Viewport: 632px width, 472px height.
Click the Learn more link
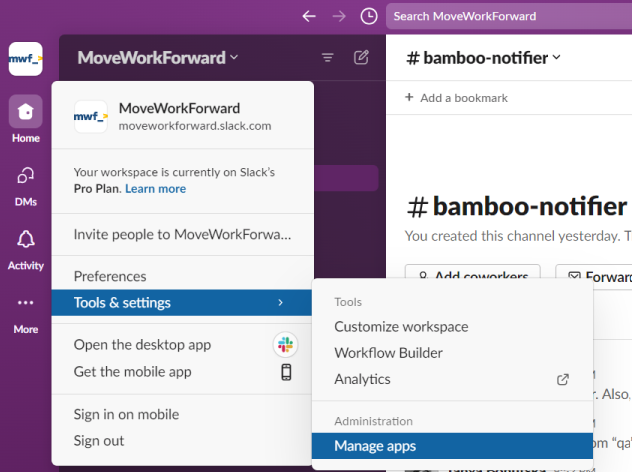tap(155, 188)
